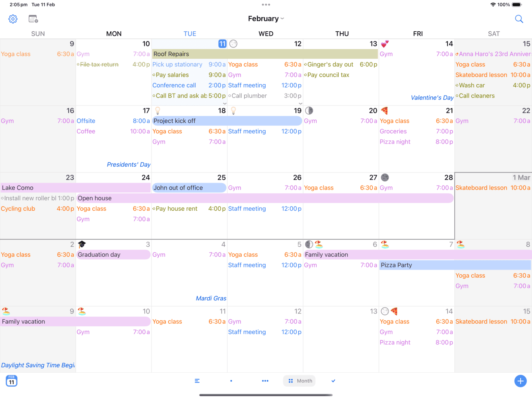
Task: Open Daylight Saving Time Begins link
Action: 38,365
